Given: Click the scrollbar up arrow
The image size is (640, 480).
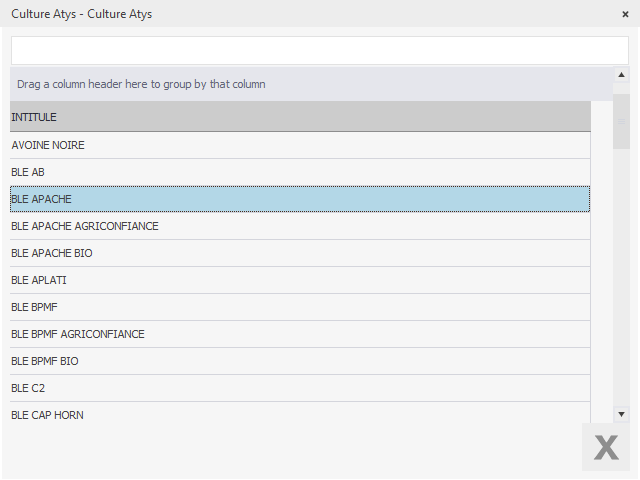Looking at the screenshot, I should pos(621,75).
